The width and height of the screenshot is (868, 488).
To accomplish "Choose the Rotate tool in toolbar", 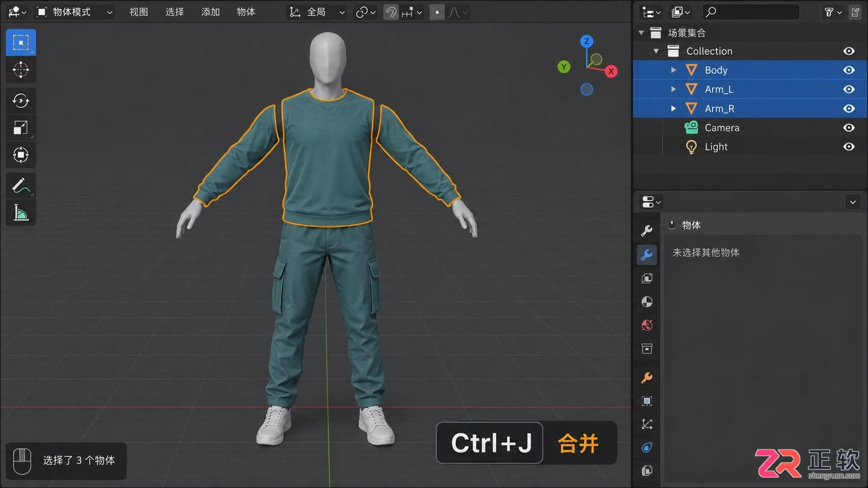I will tap(20, 101).
